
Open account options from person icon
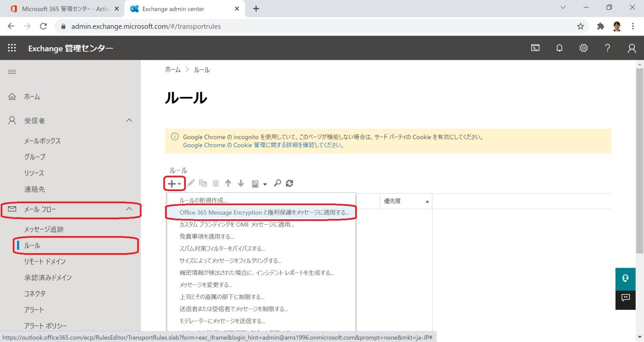click(x=631, y=48)
